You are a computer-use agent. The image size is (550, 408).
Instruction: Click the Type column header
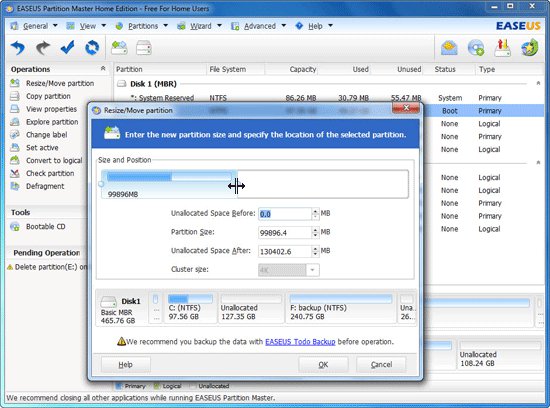487,69
